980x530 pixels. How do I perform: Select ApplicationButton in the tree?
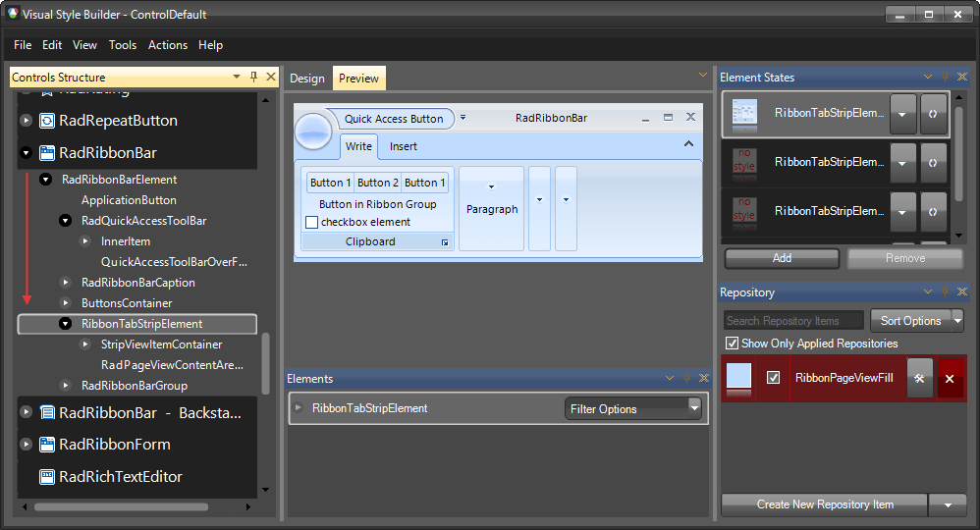[129, 200]
